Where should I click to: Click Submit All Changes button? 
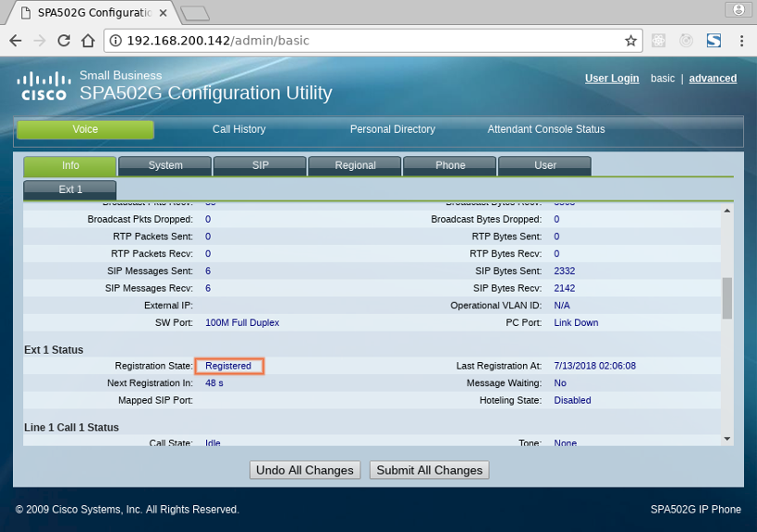429,470
